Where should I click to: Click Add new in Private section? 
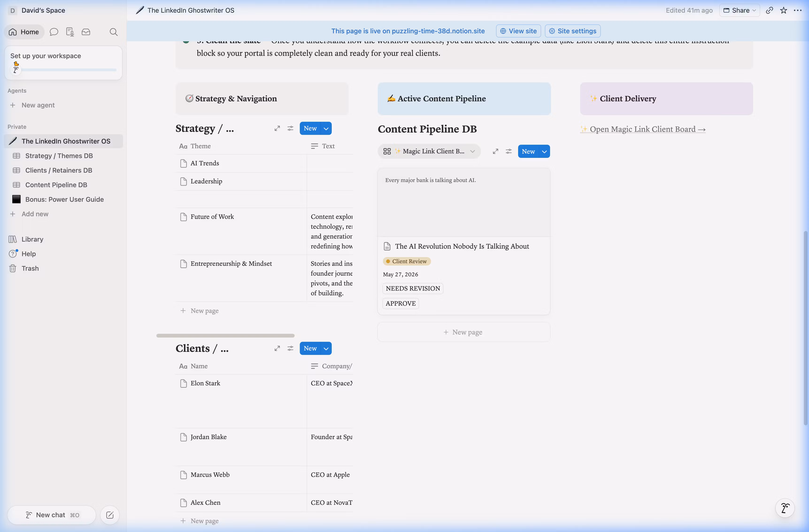pos(35,214)
